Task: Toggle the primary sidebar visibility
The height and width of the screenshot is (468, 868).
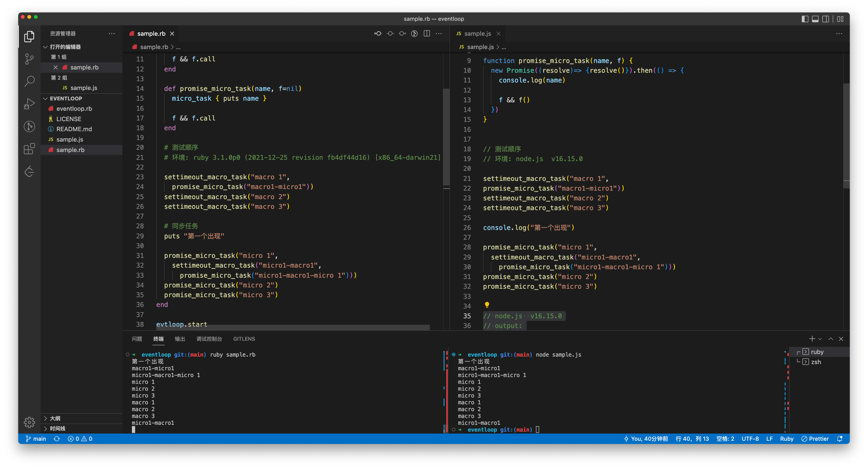Action: coord(805,19)
